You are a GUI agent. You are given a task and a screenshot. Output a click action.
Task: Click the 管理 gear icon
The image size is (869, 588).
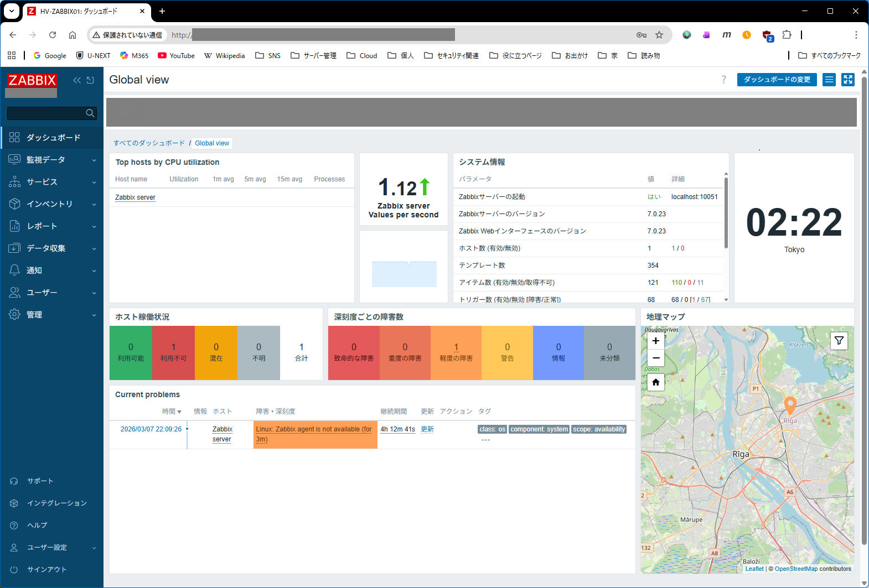15,314
